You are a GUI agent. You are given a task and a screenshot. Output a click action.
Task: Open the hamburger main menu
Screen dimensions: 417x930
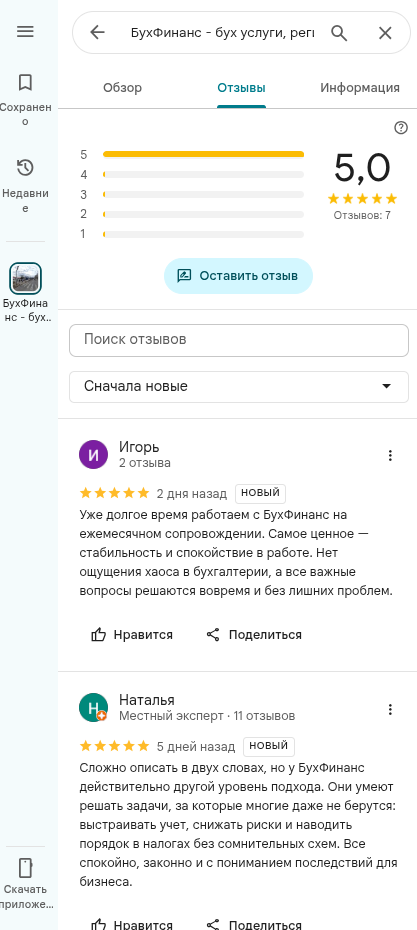click(25, 32)
